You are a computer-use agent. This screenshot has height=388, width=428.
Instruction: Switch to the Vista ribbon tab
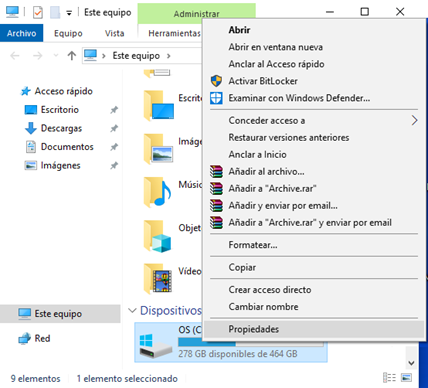pos(114,33)
